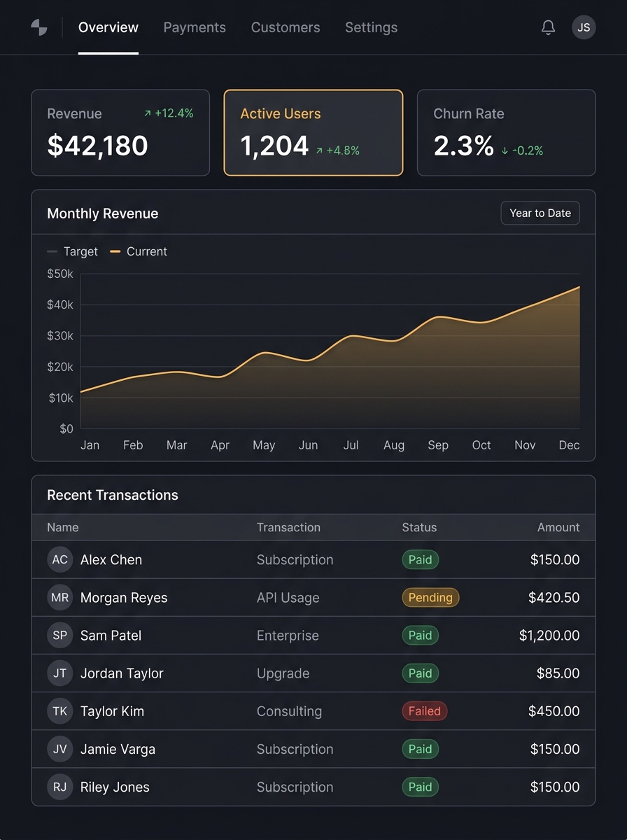The image size is (627, 840).
Task: Click the RJ avatar for Riley Jones
Action: point(60,786)
